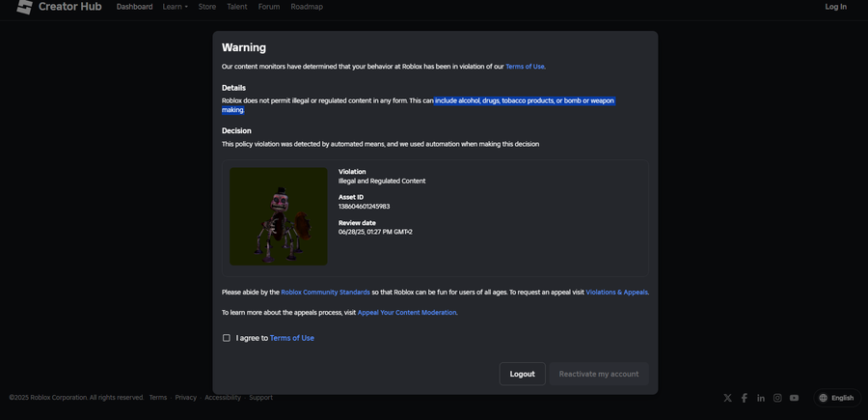Open the Forum navigation item
Image resolution: width=868 pixels, height=420 pixels.
click(269, 7)
